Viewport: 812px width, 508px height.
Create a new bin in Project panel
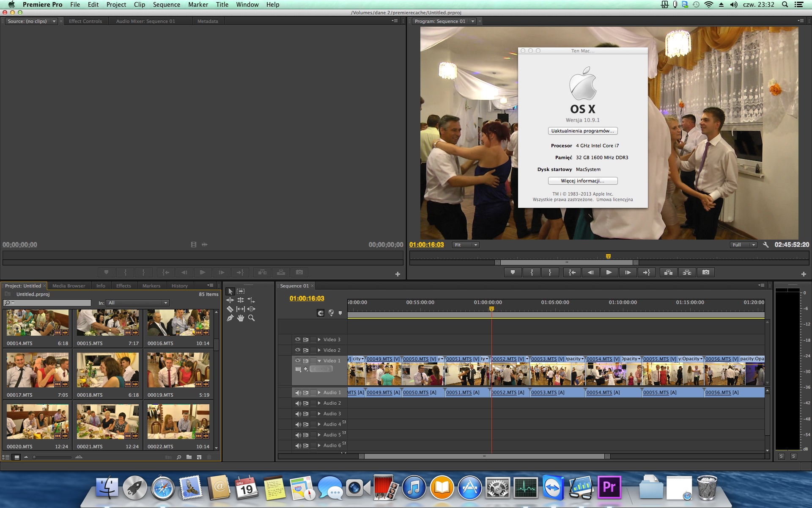[189, 457]
